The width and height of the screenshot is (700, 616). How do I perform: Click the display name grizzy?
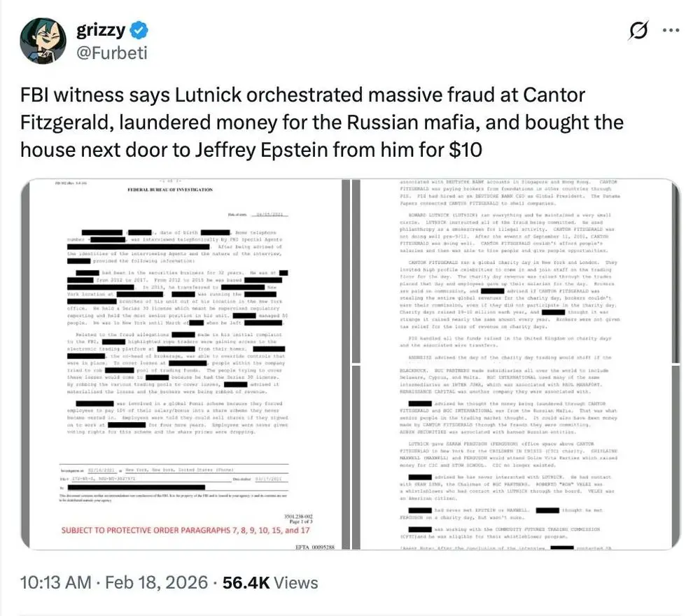101,30
